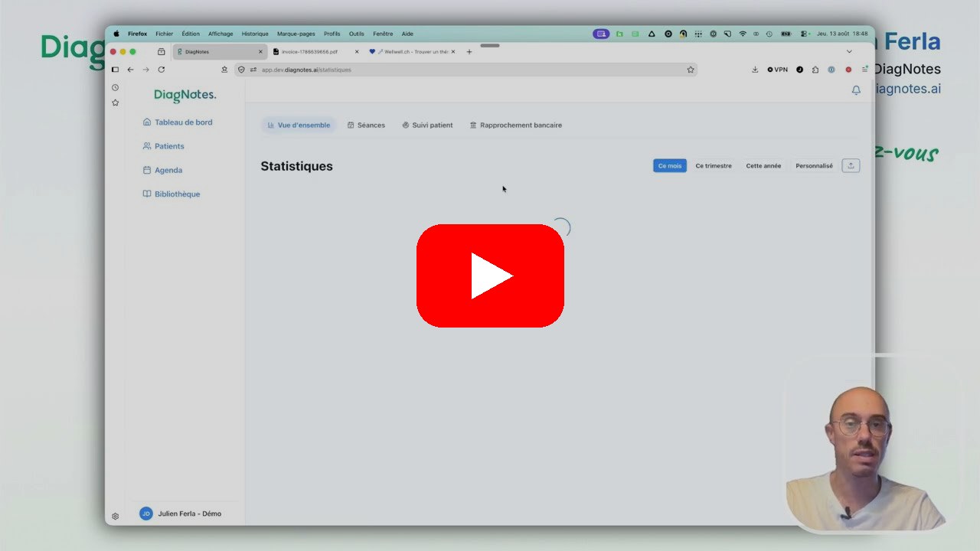Open the Firefox downloads panel
Image resolution: width=980 pixels, height=551 pixels.
click(x=755, y=70)
